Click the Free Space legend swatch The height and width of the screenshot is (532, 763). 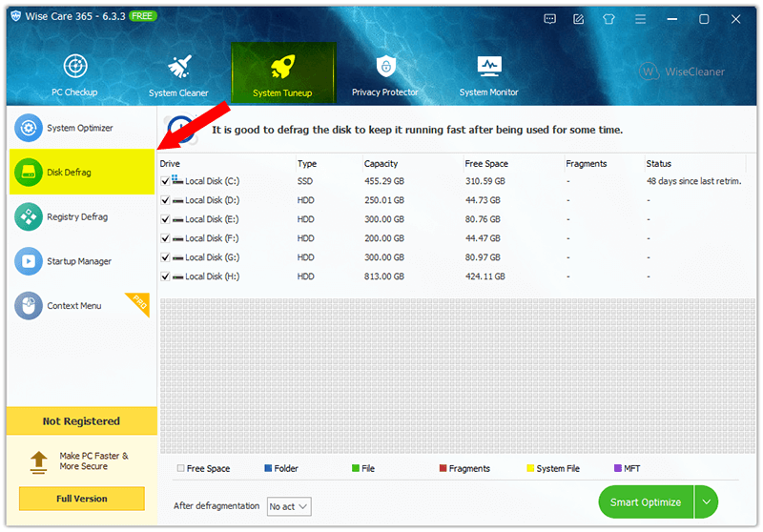(x=180, y=468)
